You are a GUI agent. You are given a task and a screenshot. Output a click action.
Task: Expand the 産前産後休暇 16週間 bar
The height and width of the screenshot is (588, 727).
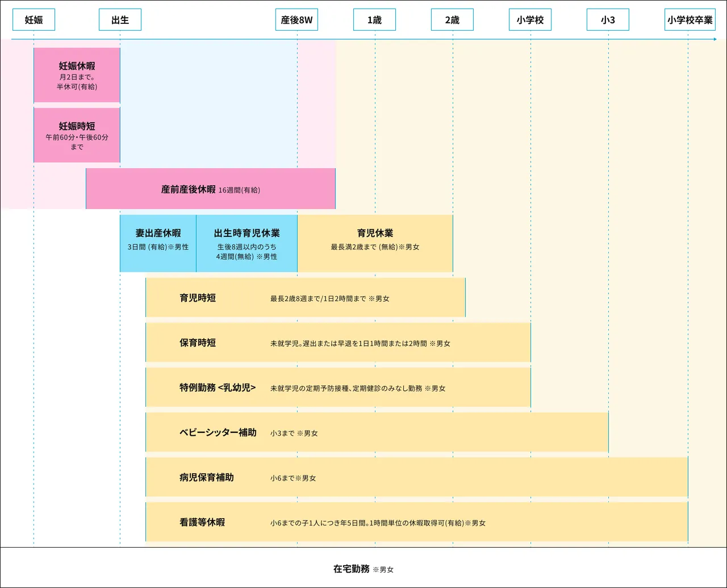point(210,189)
